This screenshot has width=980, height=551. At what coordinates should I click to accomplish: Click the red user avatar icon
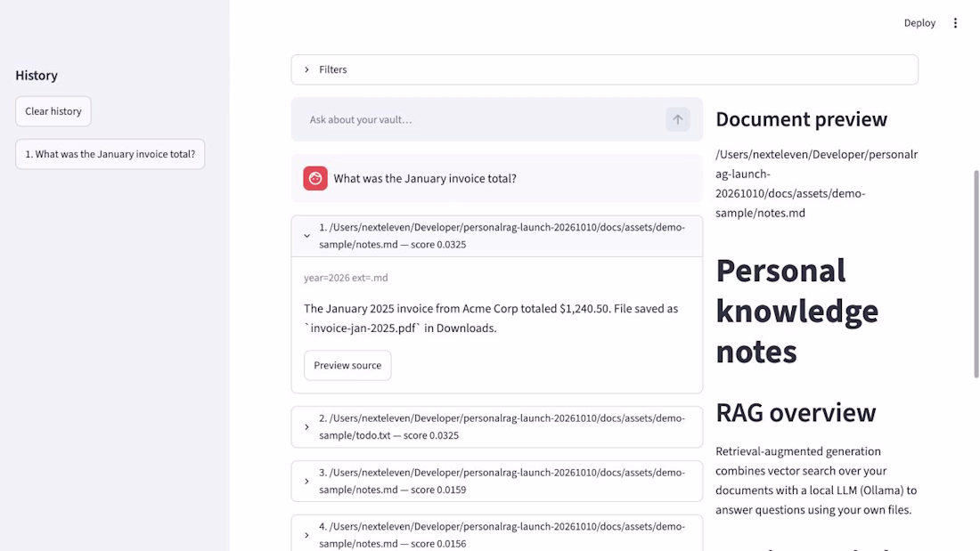click(x=315, y=178)
